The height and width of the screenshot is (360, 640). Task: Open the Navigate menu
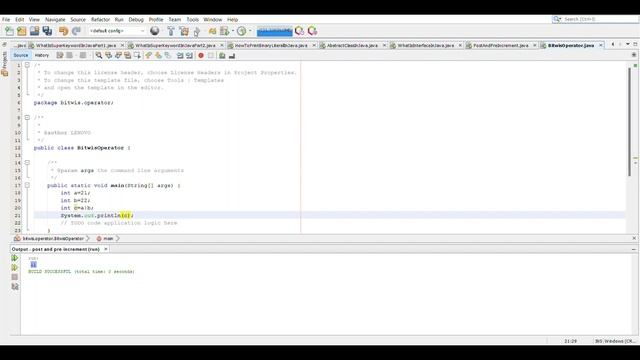point(55,20)
